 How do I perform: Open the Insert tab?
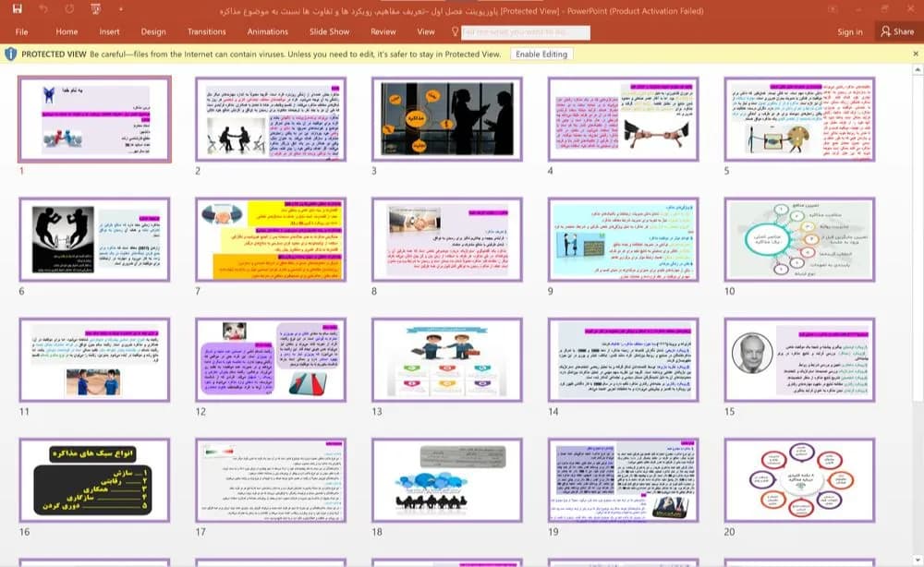tap(109, 31)
